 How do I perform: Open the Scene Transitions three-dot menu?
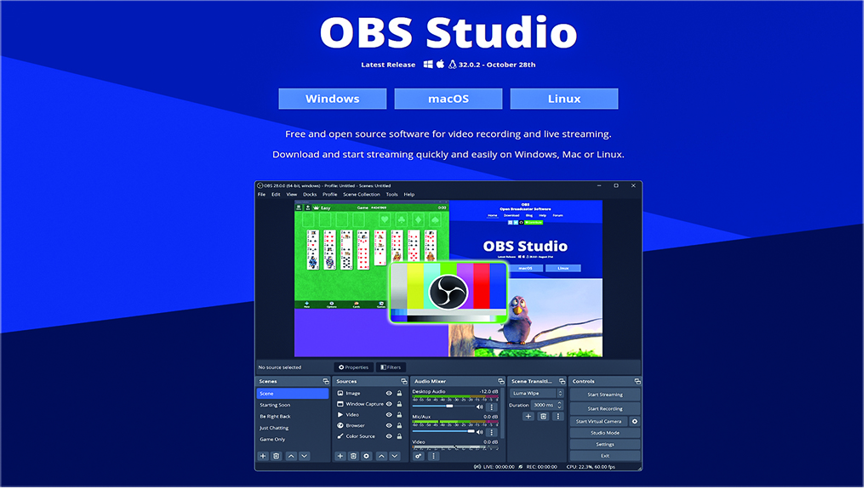(x=558, y=418)
